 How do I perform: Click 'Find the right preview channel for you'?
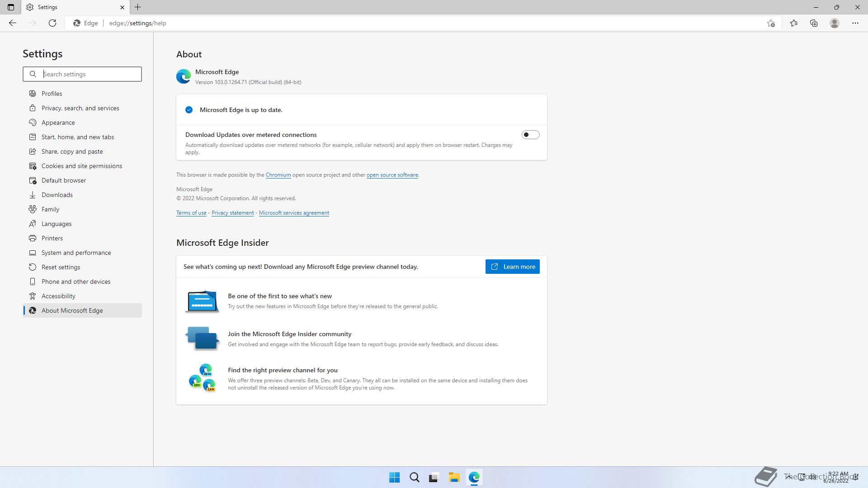click(x=283, y=370)
